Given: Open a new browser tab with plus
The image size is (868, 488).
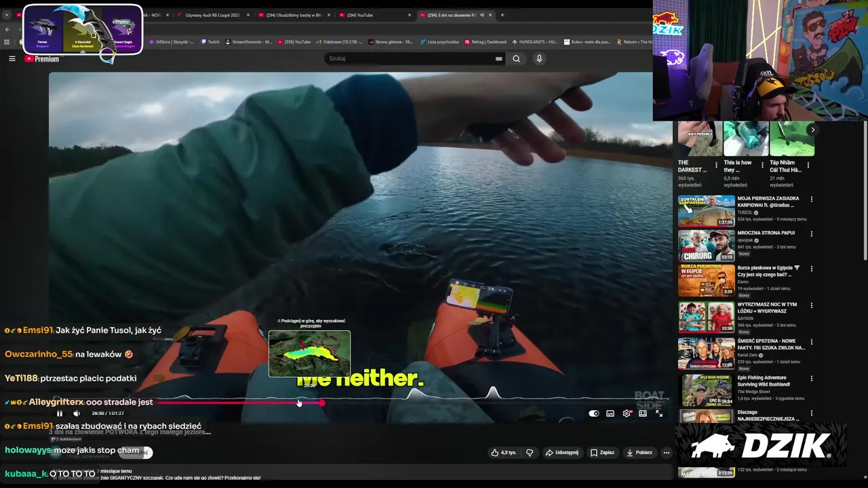Looking at the screenshot, I should click(502, 15).
